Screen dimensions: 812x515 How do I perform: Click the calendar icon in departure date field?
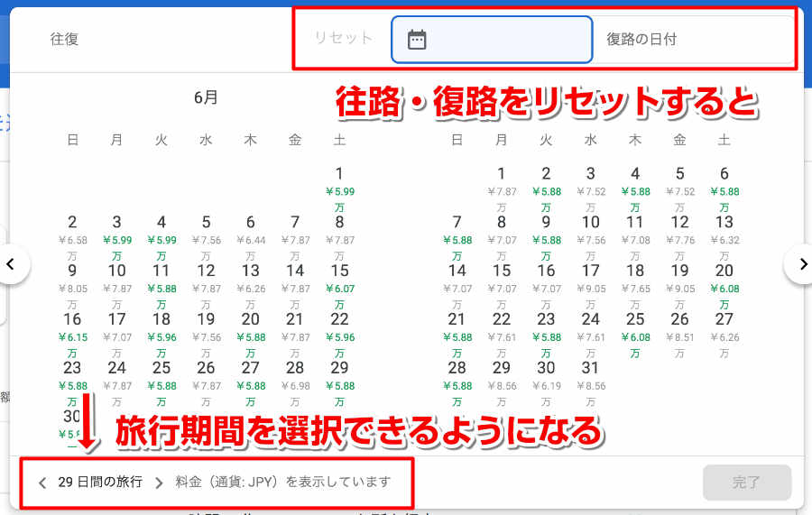pyautogui.click(x=417, y=40)
